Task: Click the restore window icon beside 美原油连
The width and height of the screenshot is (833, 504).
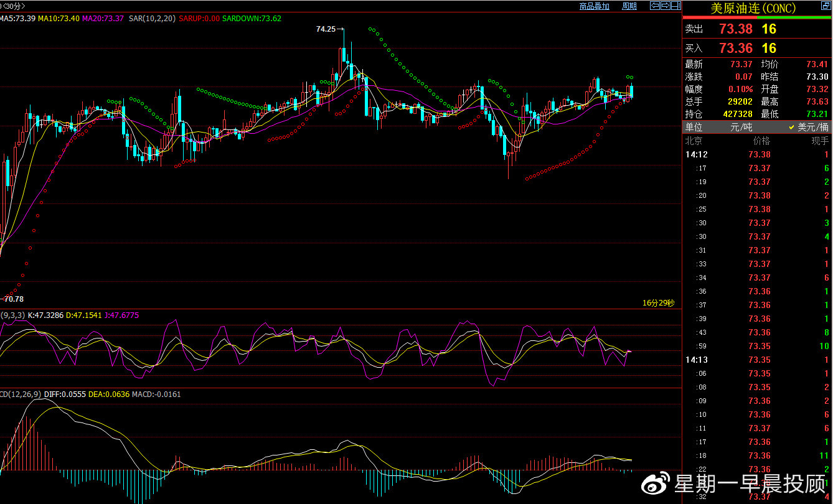Action: pyautogui.click(x=826, y=6)
